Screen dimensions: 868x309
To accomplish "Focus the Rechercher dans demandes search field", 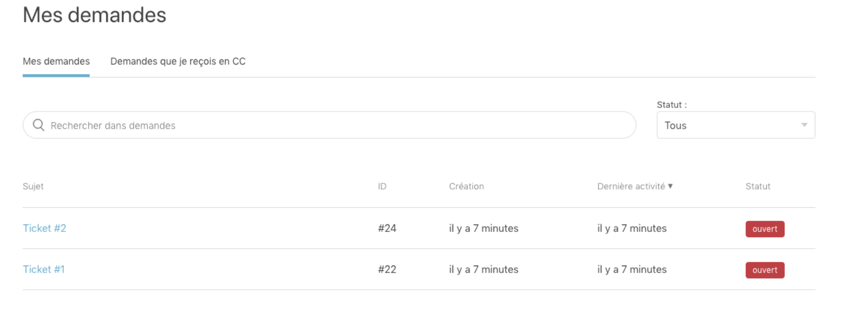I will coord(336,126).
